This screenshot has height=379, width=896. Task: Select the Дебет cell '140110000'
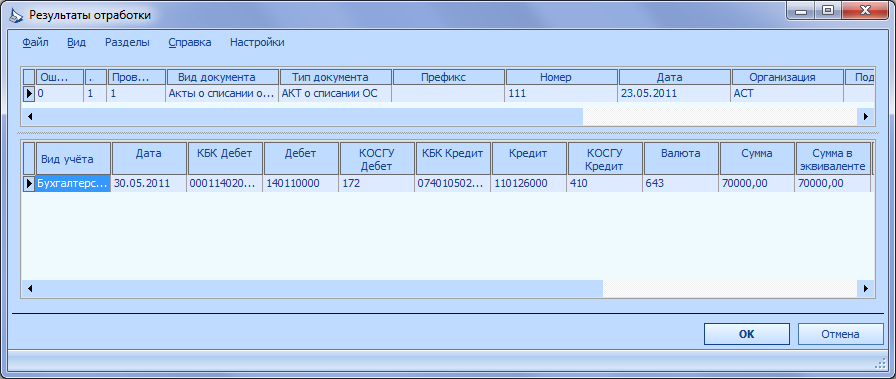coord(301,183)
